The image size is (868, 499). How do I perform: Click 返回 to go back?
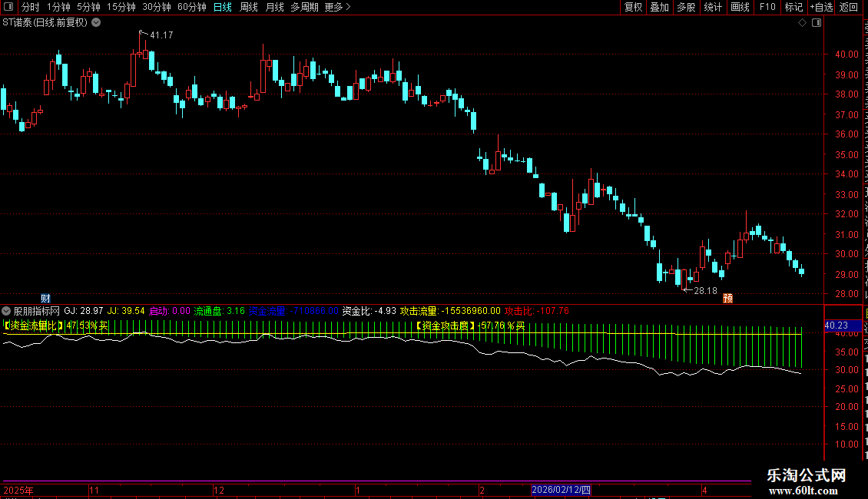point(848,7)
